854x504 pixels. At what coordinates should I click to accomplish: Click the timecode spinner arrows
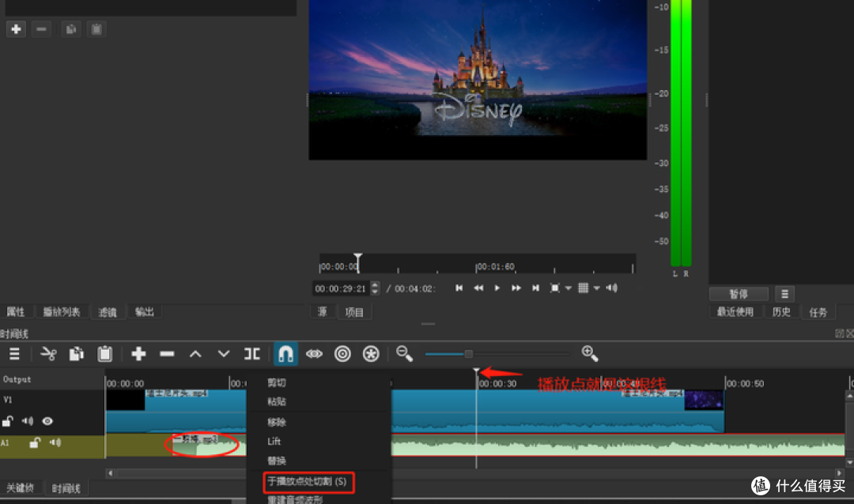point(375,288)
